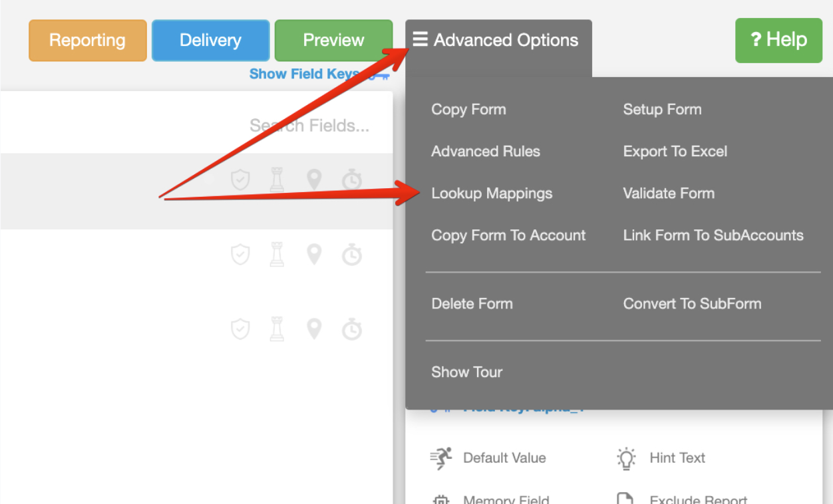
Task: Click the stopwatch icon on the third field
Action: coord(352,328)
